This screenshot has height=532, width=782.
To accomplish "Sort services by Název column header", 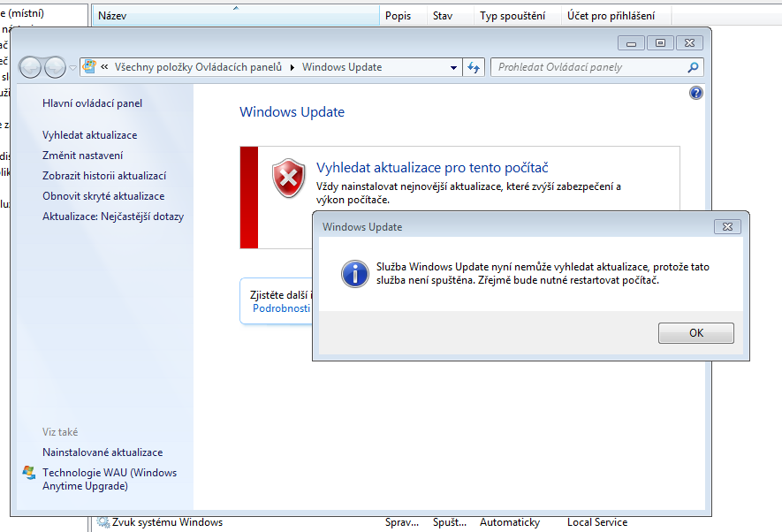I will point(235,15).
